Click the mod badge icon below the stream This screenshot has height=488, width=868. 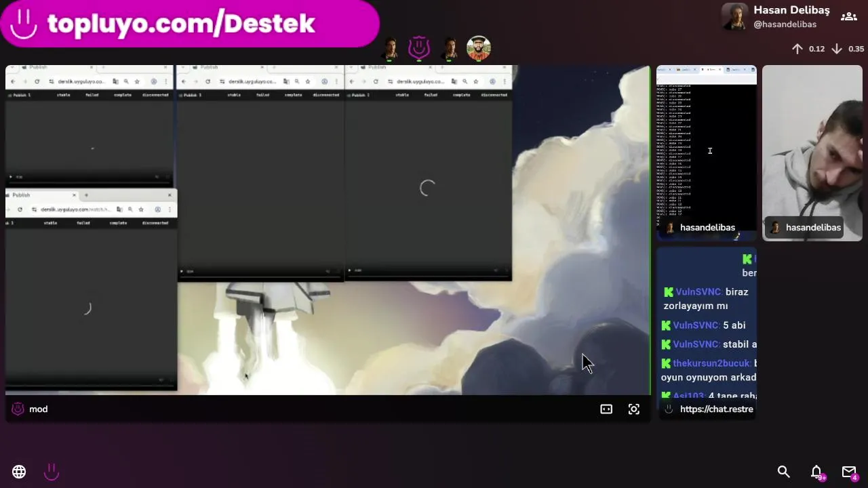[18, 409]
